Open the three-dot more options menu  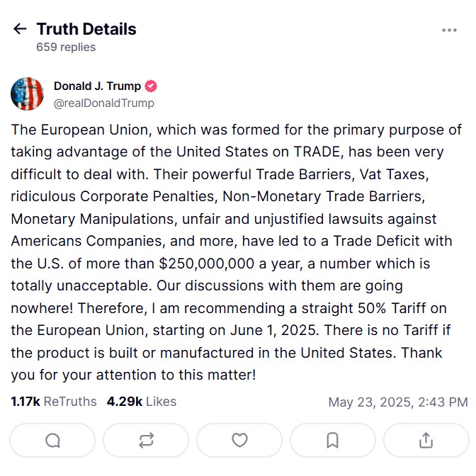click(449, 30)
